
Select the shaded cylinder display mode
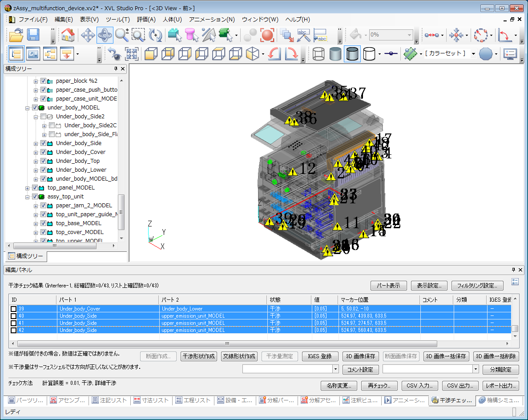pyautogui.click(x=335, y=54)
